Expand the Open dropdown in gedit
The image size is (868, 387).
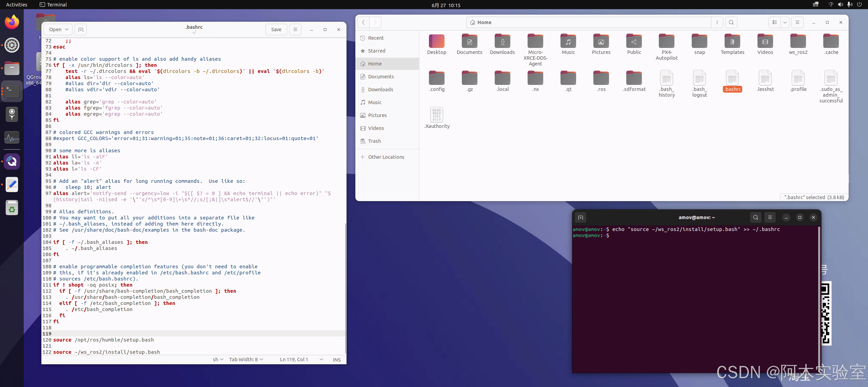67,30
